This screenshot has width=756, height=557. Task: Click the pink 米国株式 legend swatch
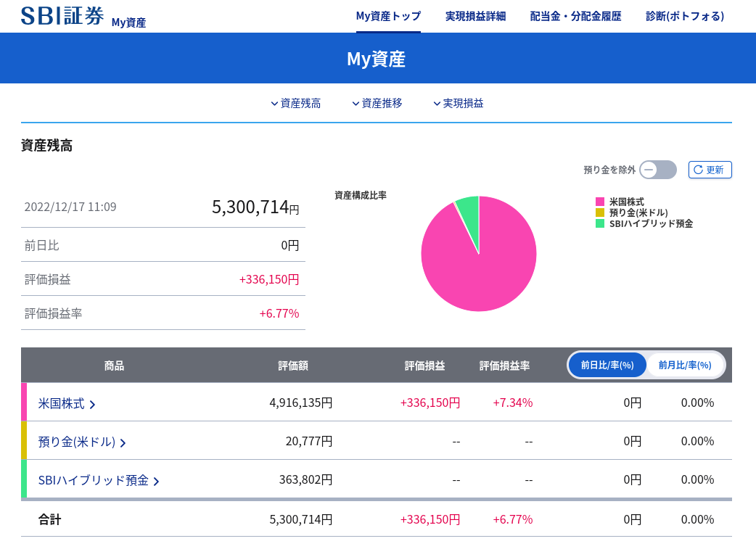point(600,202)
